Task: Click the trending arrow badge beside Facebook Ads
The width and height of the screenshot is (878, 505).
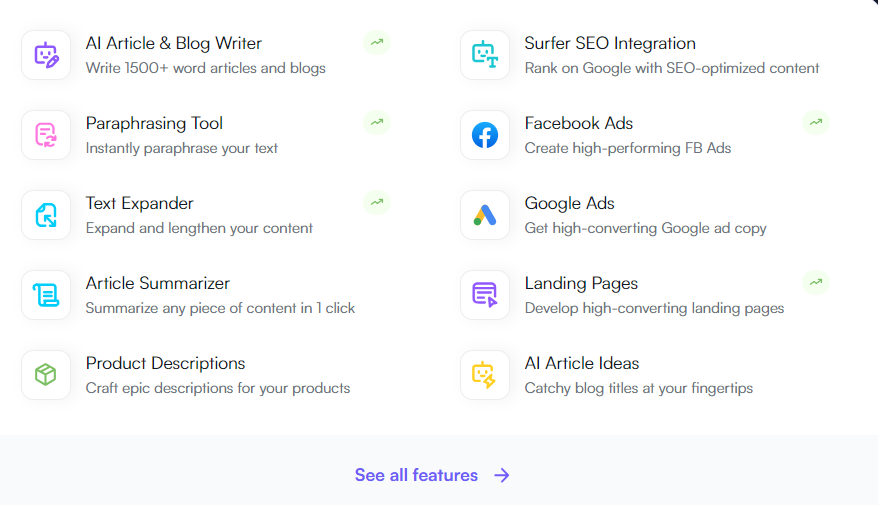Action: [816, 122]
